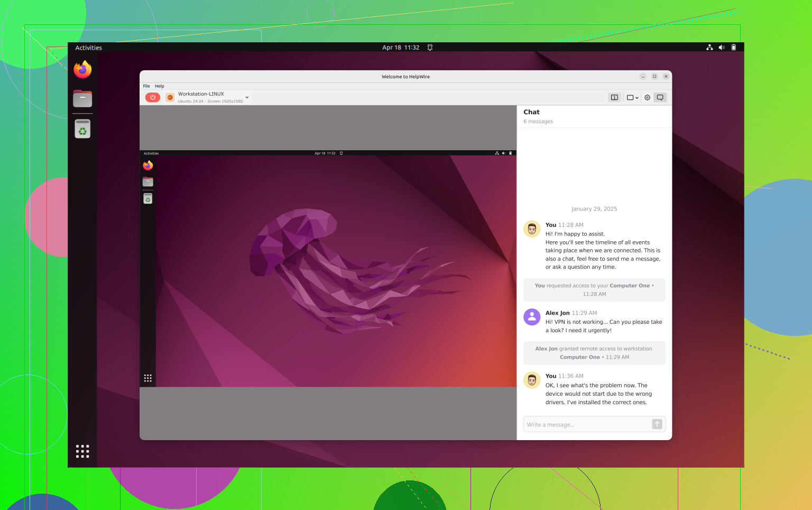This screenshot has width=812, height=510.
Task: Open Trash from the host dock
Action: tap(82, 129)
